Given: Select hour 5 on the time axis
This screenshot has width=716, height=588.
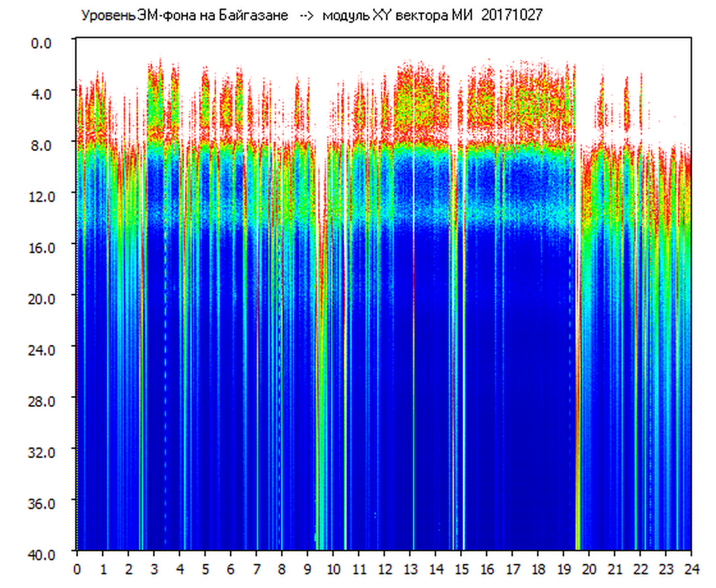Looking at the screenshot, I should click(x=205, y=569).
